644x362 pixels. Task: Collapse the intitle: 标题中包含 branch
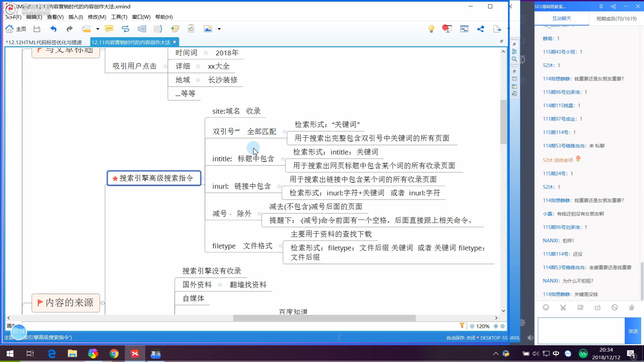point(283,159)
